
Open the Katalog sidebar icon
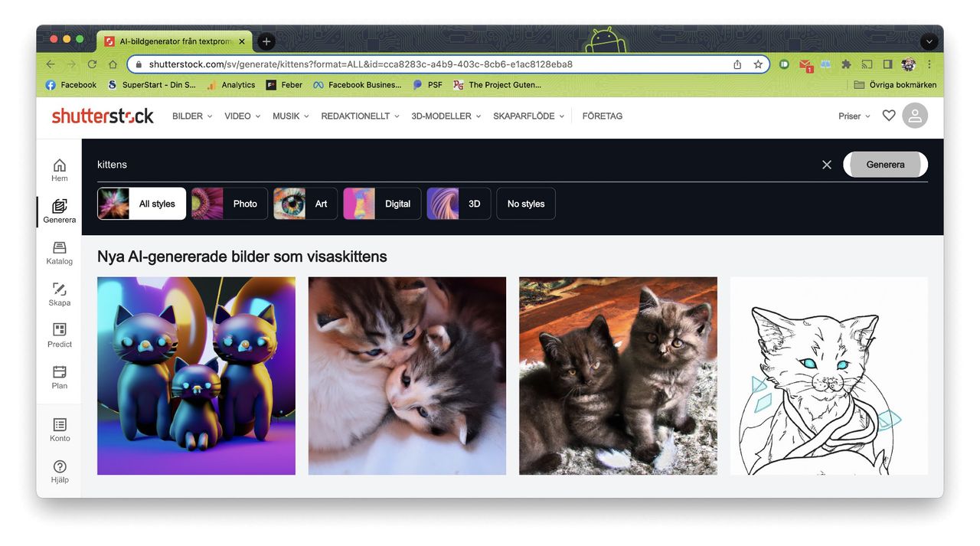[x=59, y=253]
